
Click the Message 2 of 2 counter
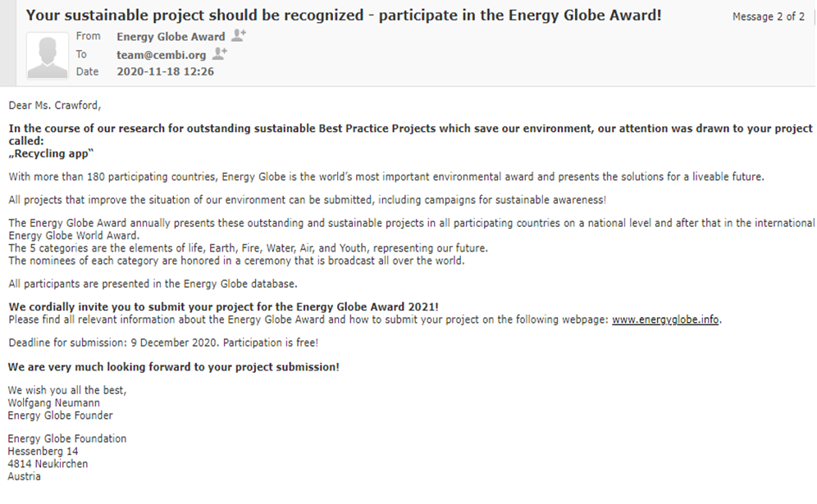click(x=769, y=16)
